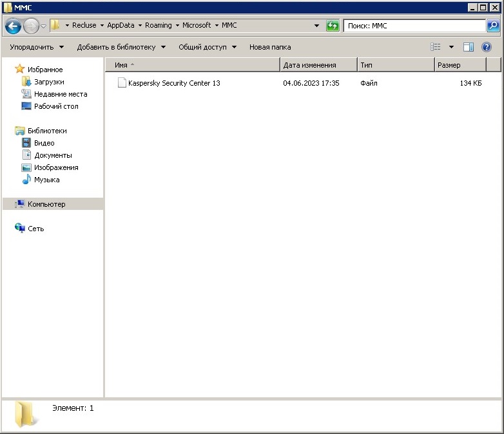Image resolution: width=504 pixels, height=434 pixels.
Task: Click the Новая папка button
Action: 270,47
